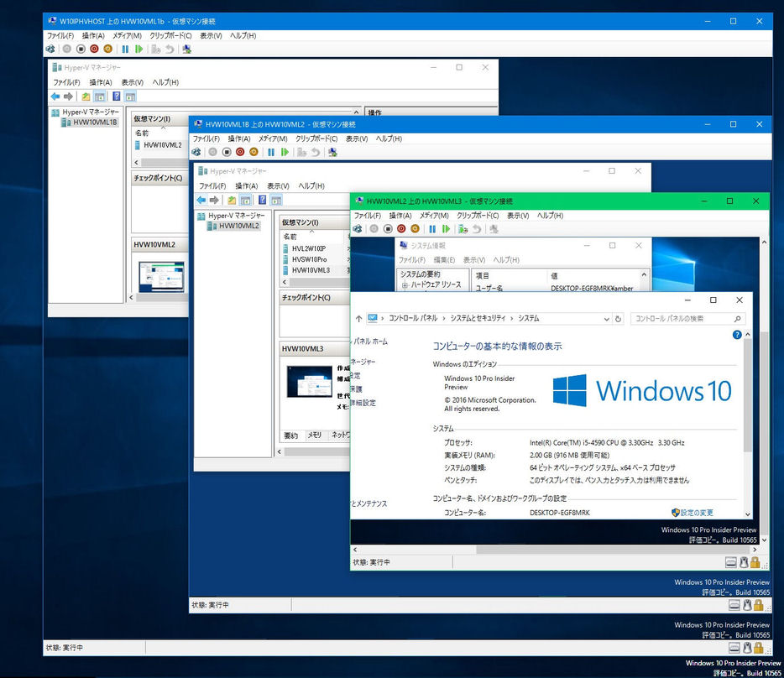This screenshot has height=678, width=784.
Task: Click green Reset icon in HVW10VML2 connection toolbar
Action: [x=285, y=152]
